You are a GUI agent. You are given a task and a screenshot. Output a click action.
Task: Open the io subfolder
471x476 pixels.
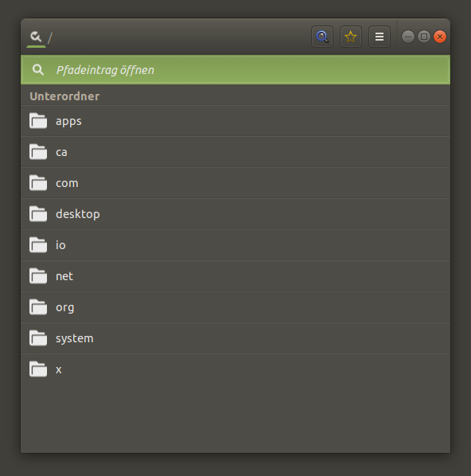click(x=235, y=245)
